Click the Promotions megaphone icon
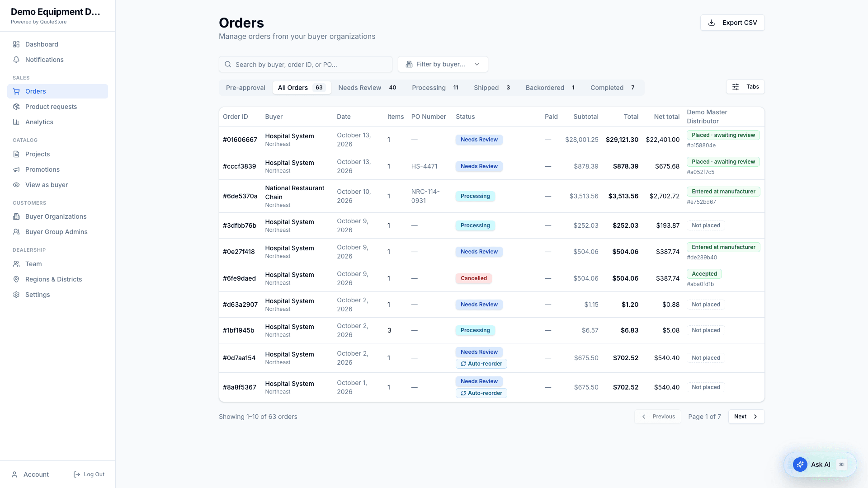The height and width of the screenshot is (488, 868). coord(16,169)
